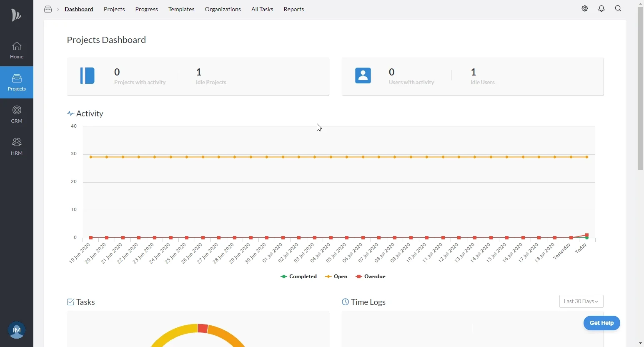Click the Time Logs clock icon
Viewport: 644px width, 347px height.
tap(345, 302)
